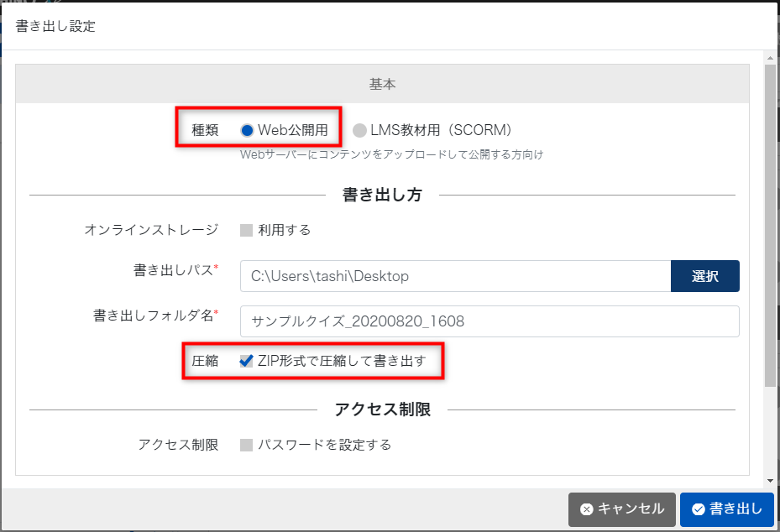The width and height of the screenshot is (780, 532).
Task: Click the 書き出し設定 dialog title
Action: coord(55,26)
